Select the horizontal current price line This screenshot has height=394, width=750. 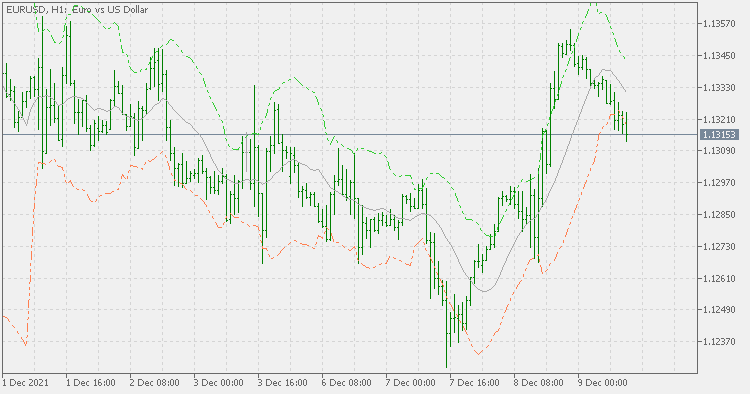point(350,134)
